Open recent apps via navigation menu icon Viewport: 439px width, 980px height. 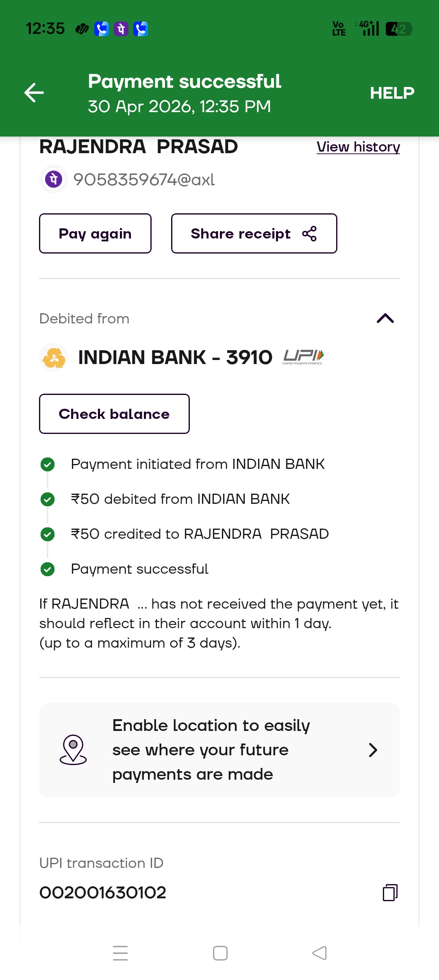[x=120, y=953]
